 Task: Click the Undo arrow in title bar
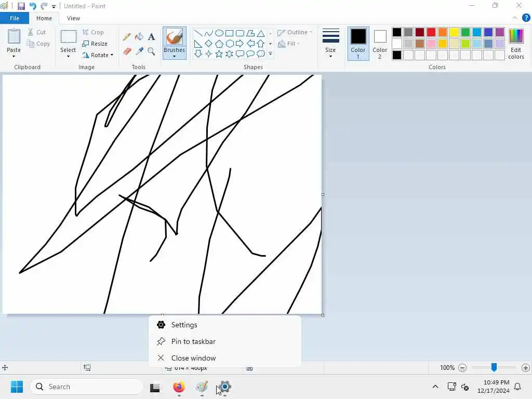[33, 6]
